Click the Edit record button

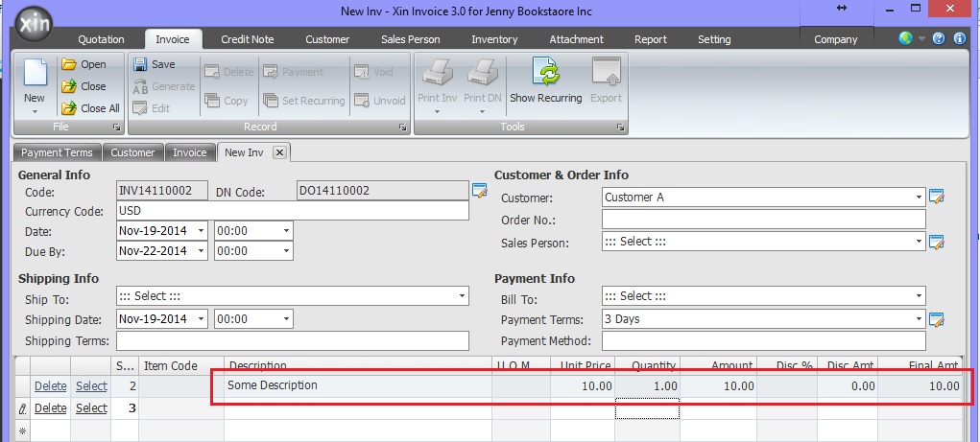(x=152, y=108)
